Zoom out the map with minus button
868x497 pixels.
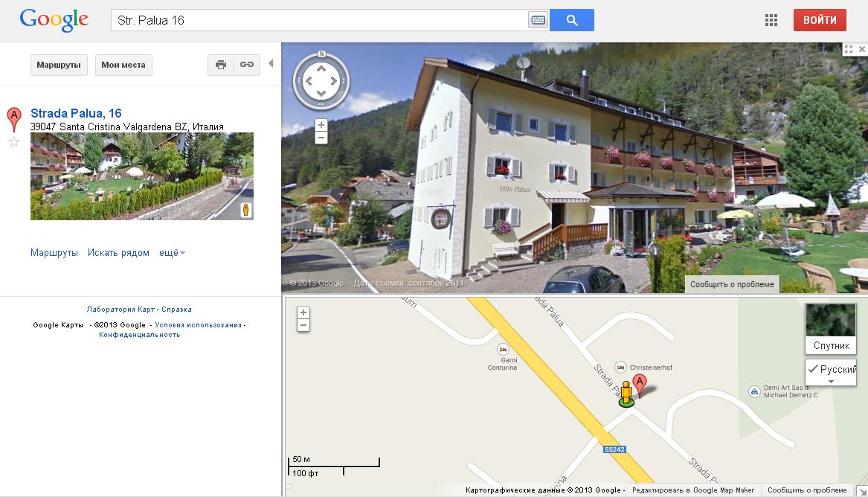pyautogui.click(x=303, y=325)
